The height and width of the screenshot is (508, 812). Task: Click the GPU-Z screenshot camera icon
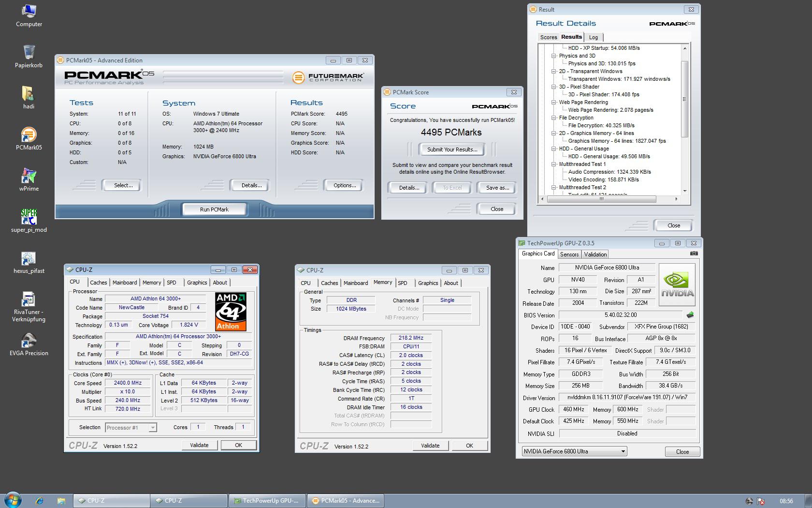pyautogui.click(x=694, y=254)
